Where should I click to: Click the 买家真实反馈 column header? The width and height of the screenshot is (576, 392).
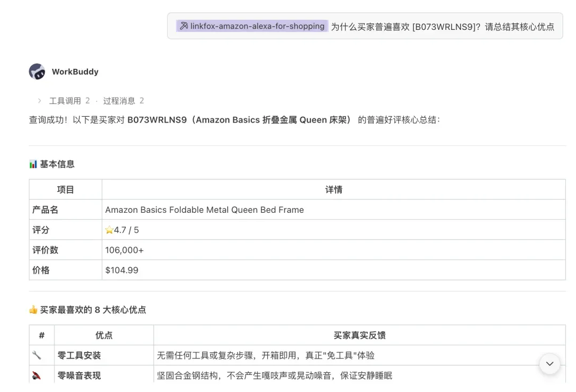359,335
